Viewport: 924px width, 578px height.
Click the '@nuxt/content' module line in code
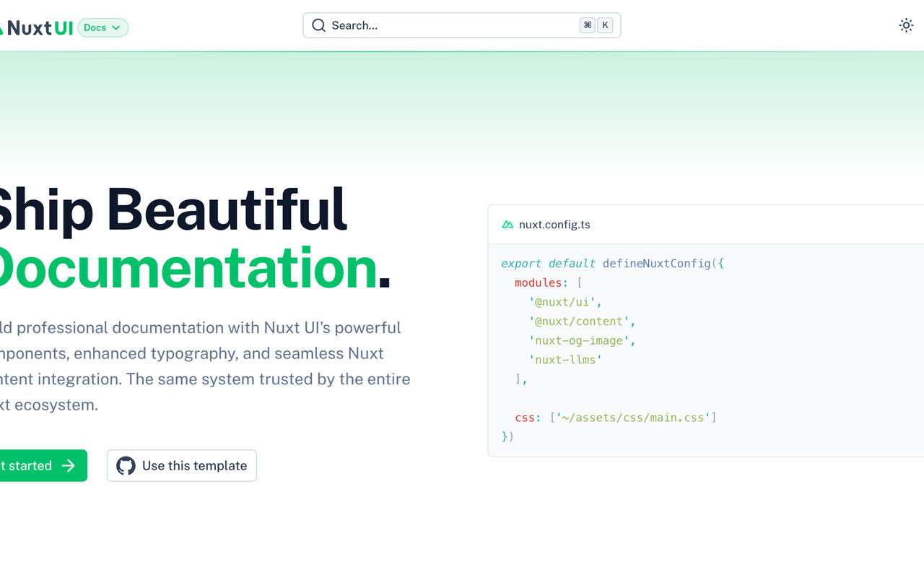(x=582, y=321)
